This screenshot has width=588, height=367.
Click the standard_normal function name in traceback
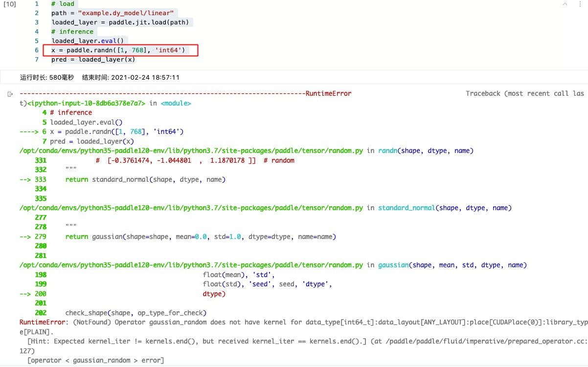click(x=407, y=208)
